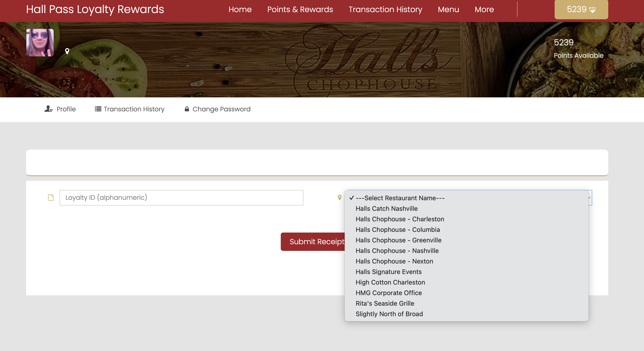Image resolution: width=644 pixels, height=351 pixels.
Task: Click the lock icon beside Change Password
Action: [187, 109]
